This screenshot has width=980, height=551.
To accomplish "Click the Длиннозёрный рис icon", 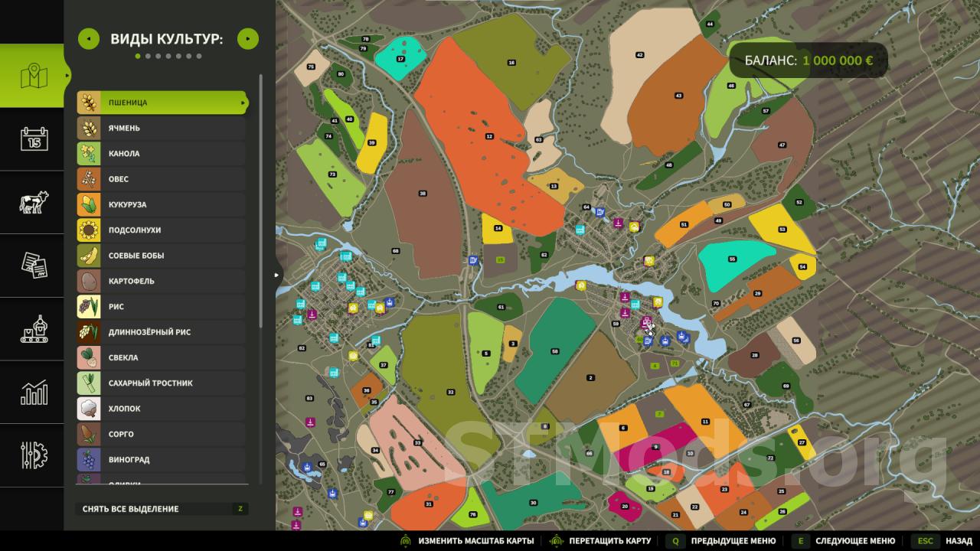I will (x=88, y=332).
